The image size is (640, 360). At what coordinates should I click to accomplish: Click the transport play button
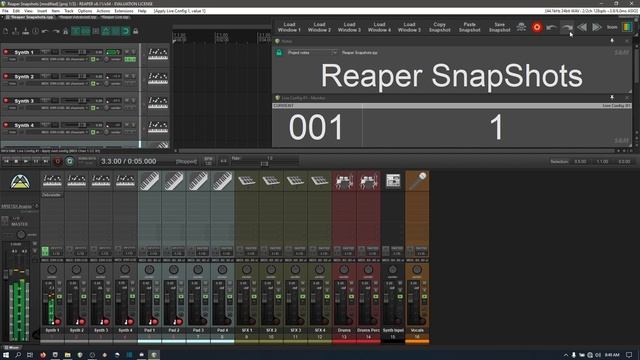pos(26,161)
